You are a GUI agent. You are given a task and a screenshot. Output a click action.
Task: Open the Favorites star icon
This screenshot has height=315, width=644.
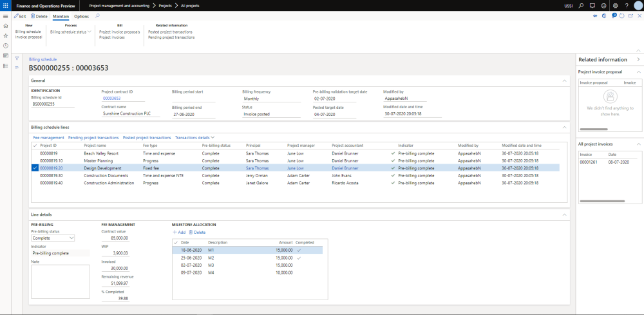pos(6,35)
